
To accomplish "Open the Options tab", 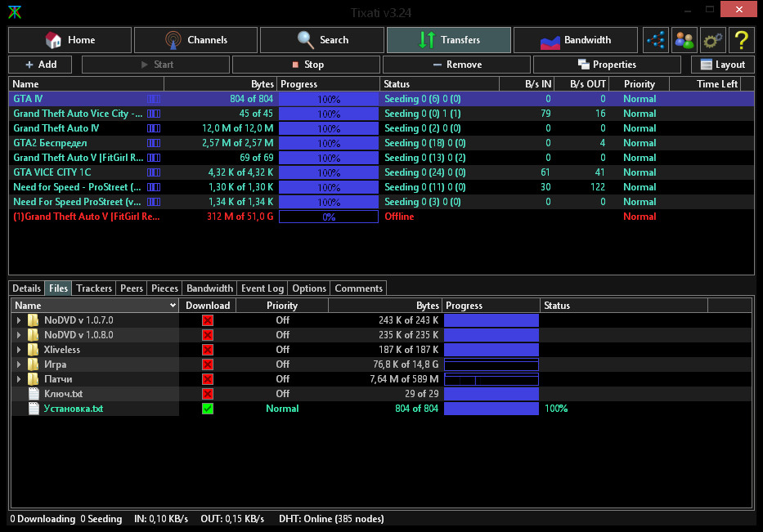I will point(309,288).
